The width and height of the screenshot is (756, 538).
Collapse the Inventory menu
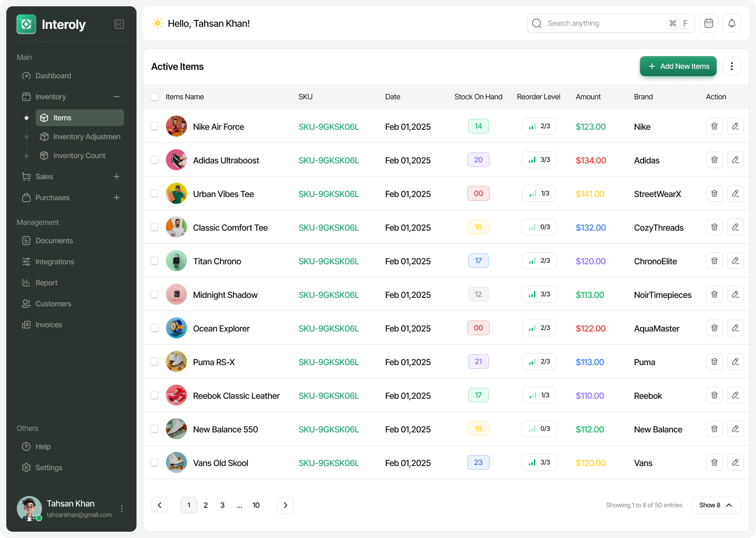[117, 97]
